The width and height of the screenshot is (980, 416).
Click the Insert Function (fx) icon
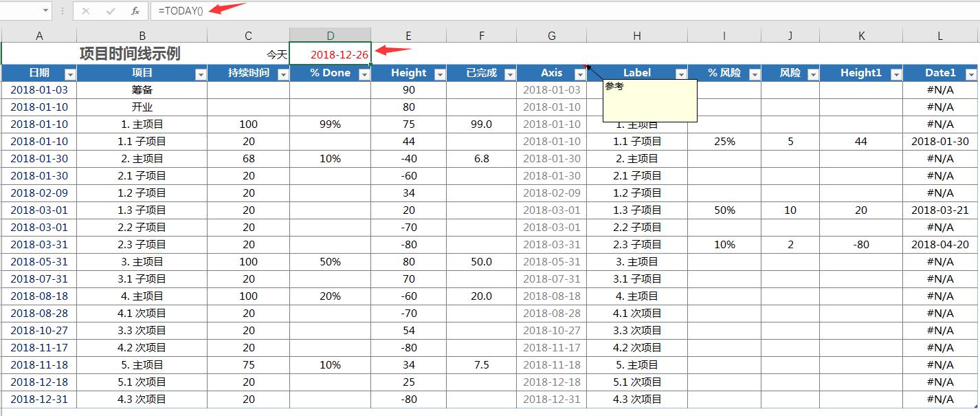[135, 10]
